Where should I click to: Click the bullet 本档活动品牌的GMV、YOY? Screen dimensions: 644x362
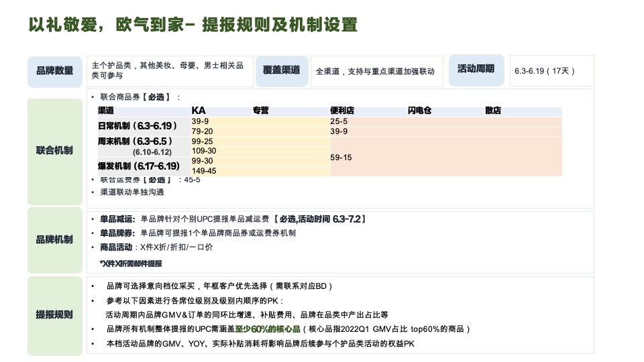click(x=254, y=343)
